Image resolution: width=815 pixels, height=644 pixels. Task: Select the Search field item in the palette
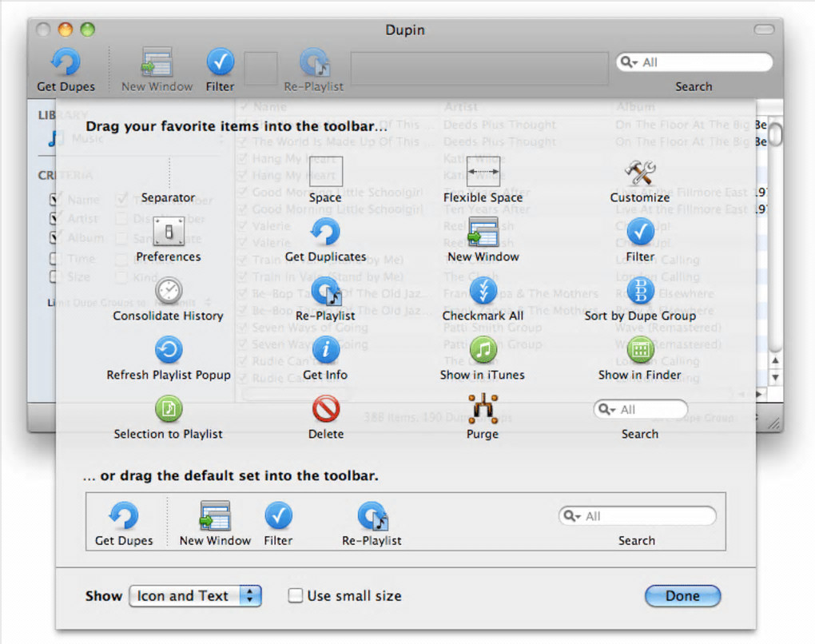640,410
